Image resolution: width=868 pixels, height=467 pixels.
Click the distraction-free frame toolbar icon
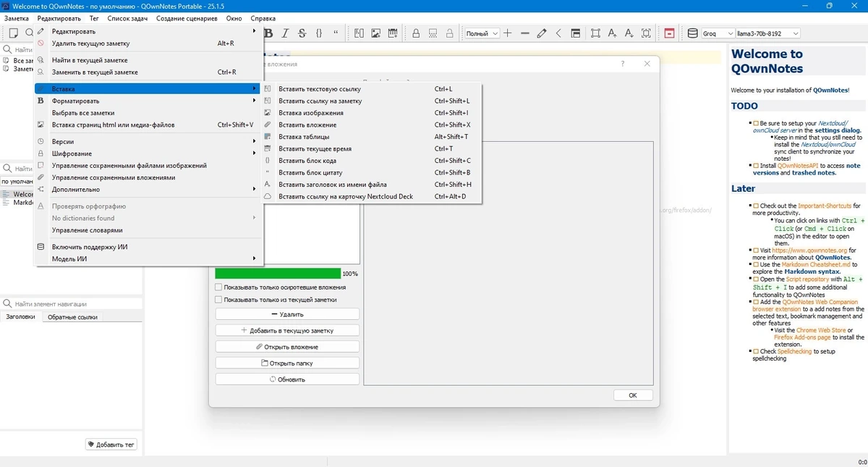595,33
